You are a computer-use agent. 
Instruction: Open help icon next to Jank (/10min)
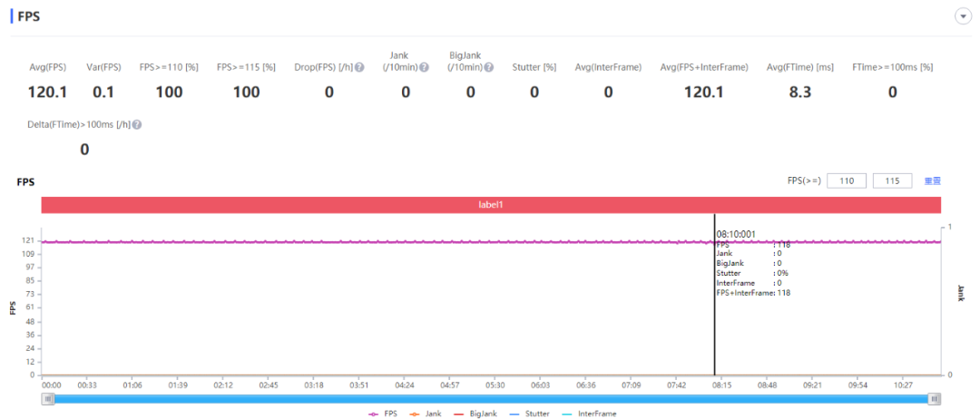(x=424, y=67)
